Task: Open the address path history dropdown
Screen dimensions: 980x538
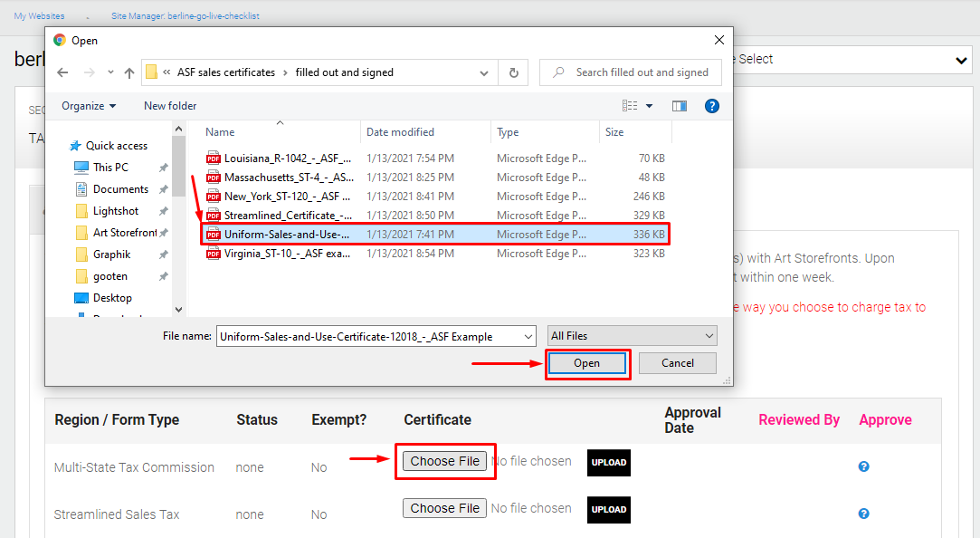Action: 484,72
